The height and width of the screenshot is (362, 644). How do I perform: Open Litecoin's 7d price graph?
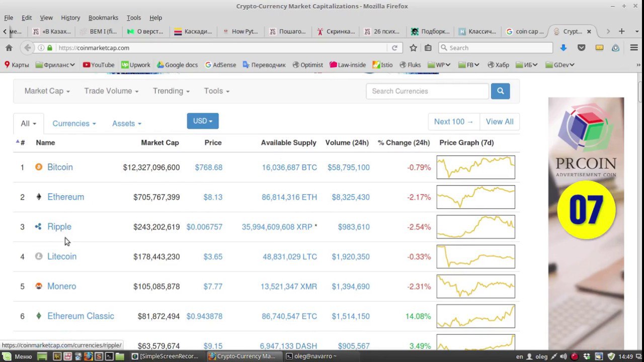(x=476, y=256)
